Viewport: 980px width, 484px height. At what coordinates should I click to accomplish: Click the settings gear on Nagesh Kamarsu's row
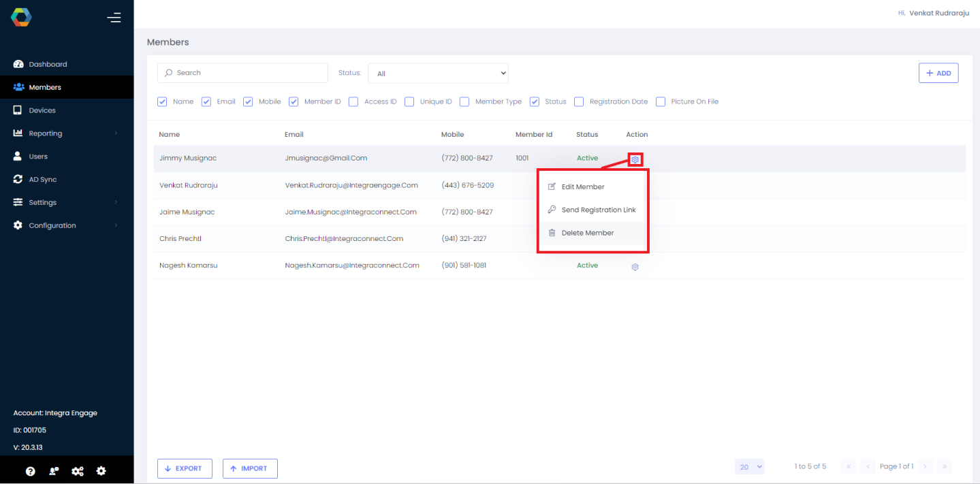[x=635, y=266]
